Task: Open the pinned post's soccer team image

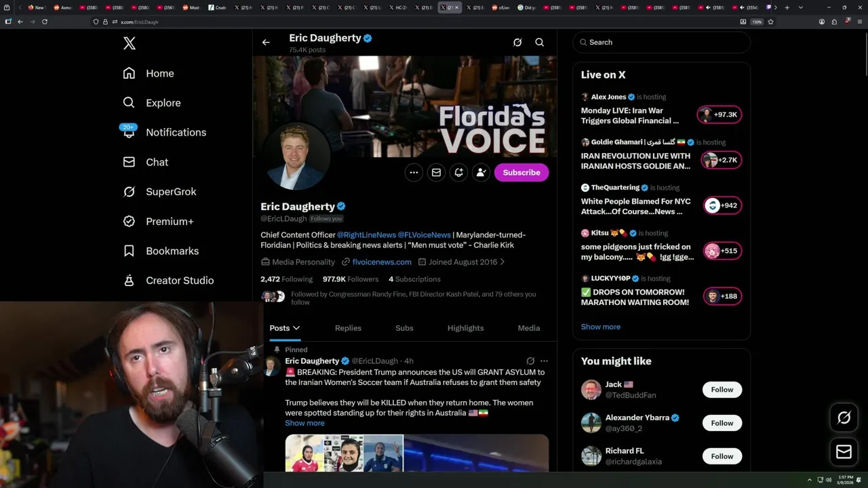Action: (x=344, y=453)
